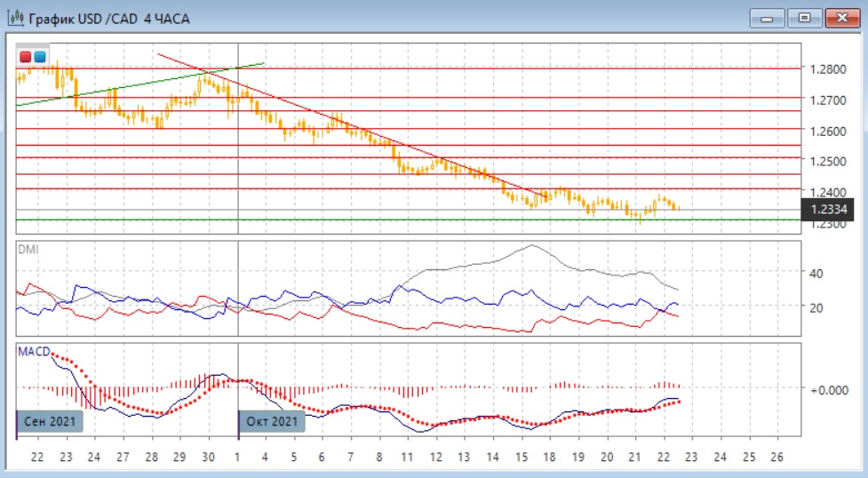This screenshot has height=478, width=868.
Task: Select the green ascending trend line
Action: pyautogui.click(x=133, y=86)
